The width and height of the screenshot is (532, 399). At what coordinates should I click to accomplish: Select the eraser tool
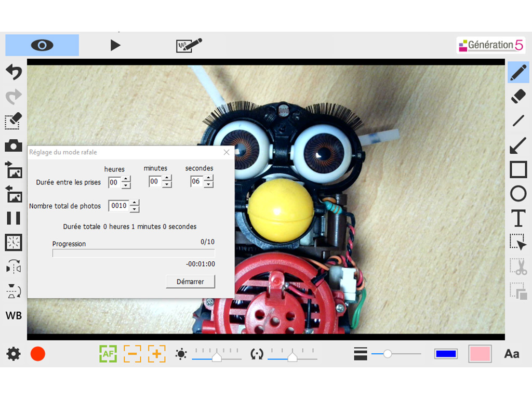click(x=518, y=96)
